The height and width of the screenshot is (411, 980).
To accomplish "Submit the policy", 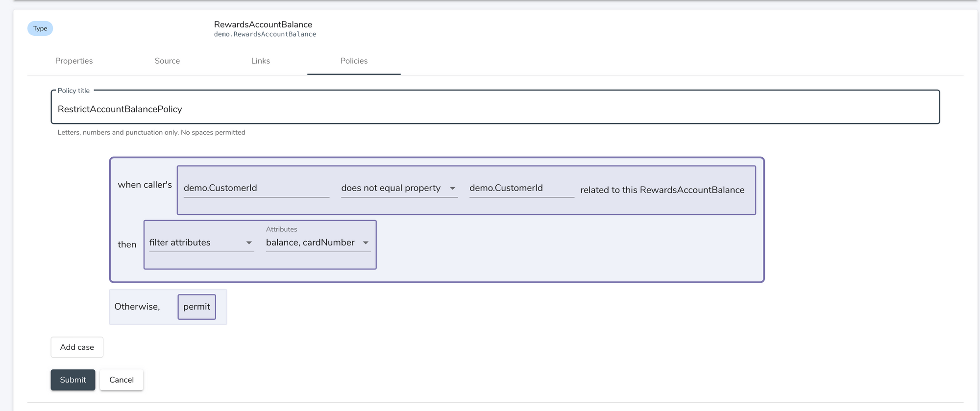I will tap(73, 380).
